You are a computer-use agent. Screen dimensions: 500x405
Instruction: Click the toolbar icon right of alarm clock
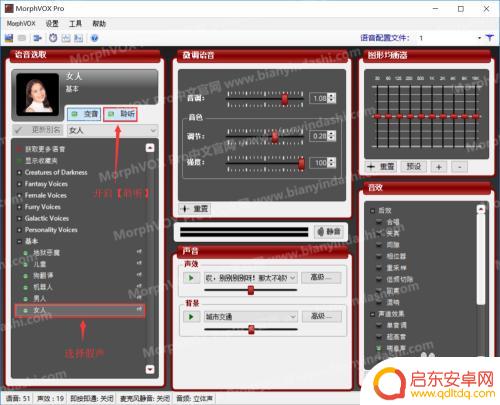point(66,38)
